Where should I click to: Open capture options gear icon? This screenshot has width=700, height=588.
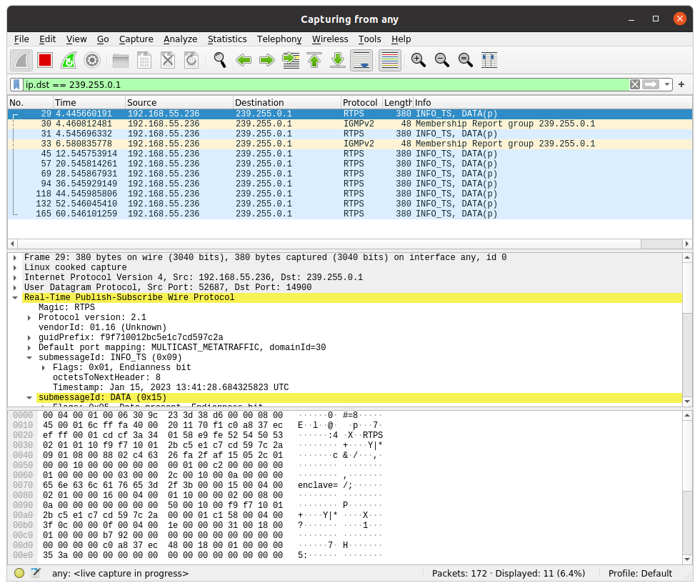pyautogui.click(x=92, y=60)
